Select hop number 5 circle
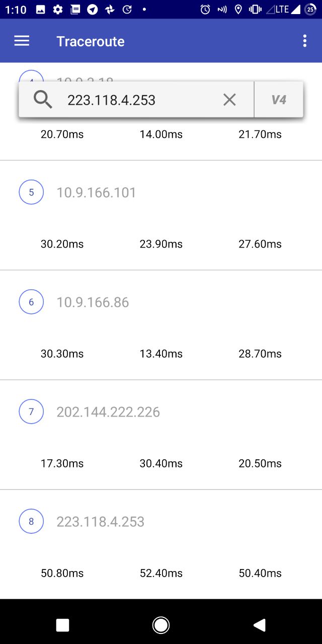Image resolution: width=322 pixels, height=644 pixels. pyautogui.click(x=31, y=192)
